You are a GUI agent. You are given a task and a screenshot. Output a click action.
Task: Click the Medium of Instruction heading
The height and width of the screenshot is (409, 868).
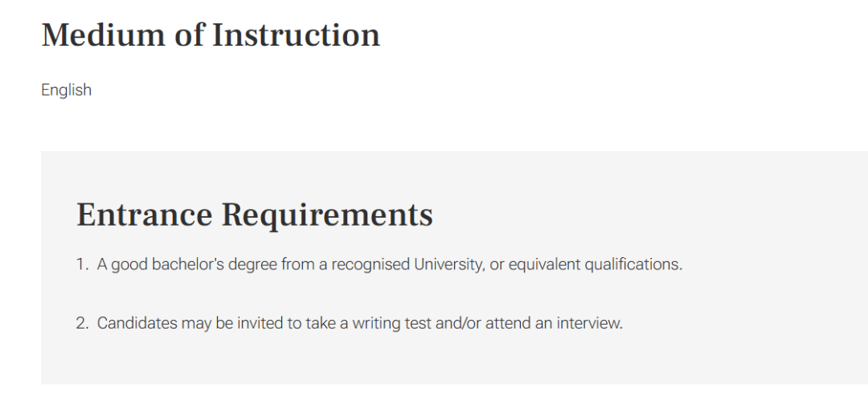211,35
